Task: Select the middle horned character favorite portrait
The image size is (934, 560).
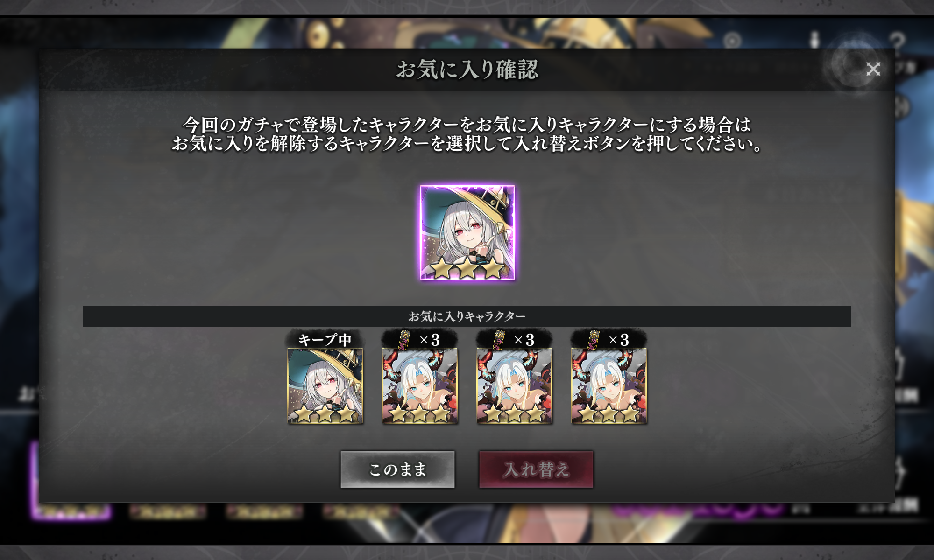Action: tap(514, 385)
